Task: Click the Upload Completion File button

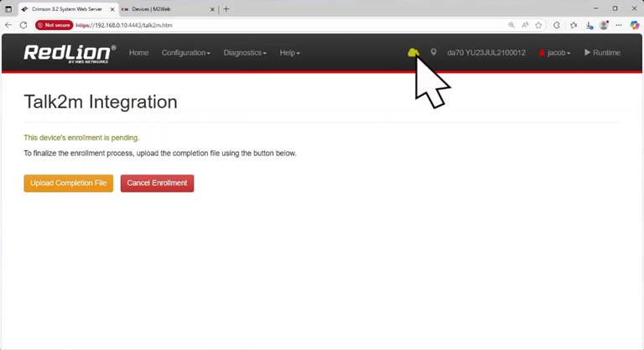Action: pyautogui.click(x=68, y=183)
